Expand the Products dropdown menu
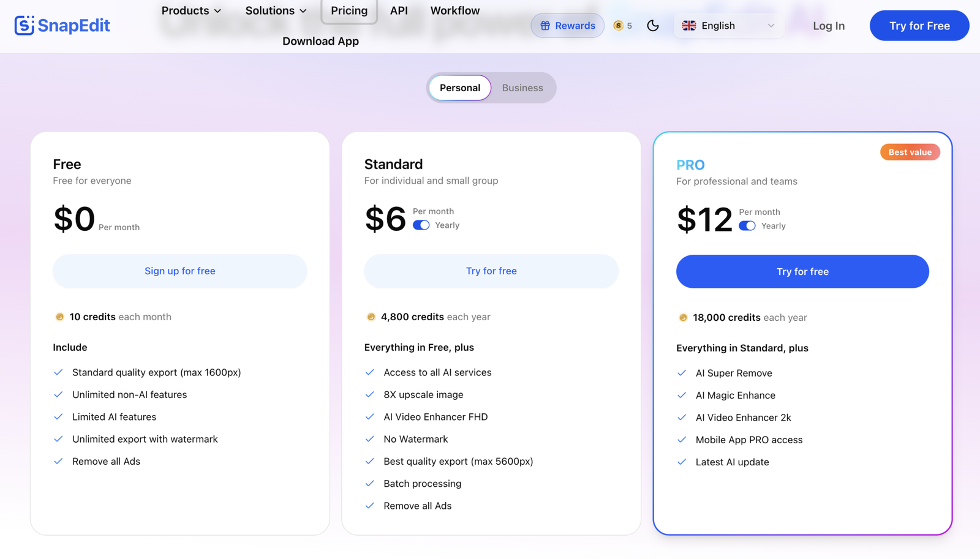Viewport: 980px width, 559px height. point(191,10)
